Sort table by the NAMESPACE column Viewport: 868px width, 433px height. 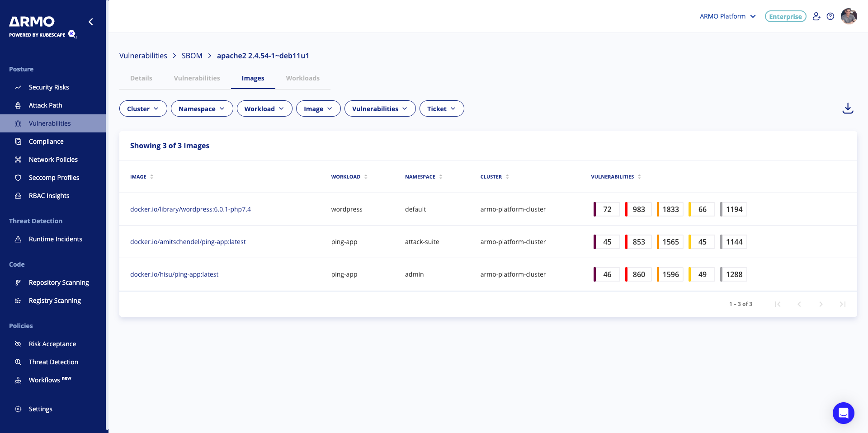pos(424,177)
